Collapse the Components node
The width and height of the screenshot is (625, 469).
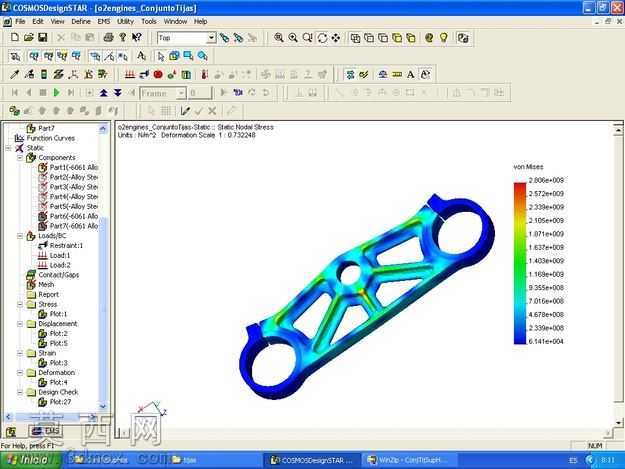(x=20, y=158)
